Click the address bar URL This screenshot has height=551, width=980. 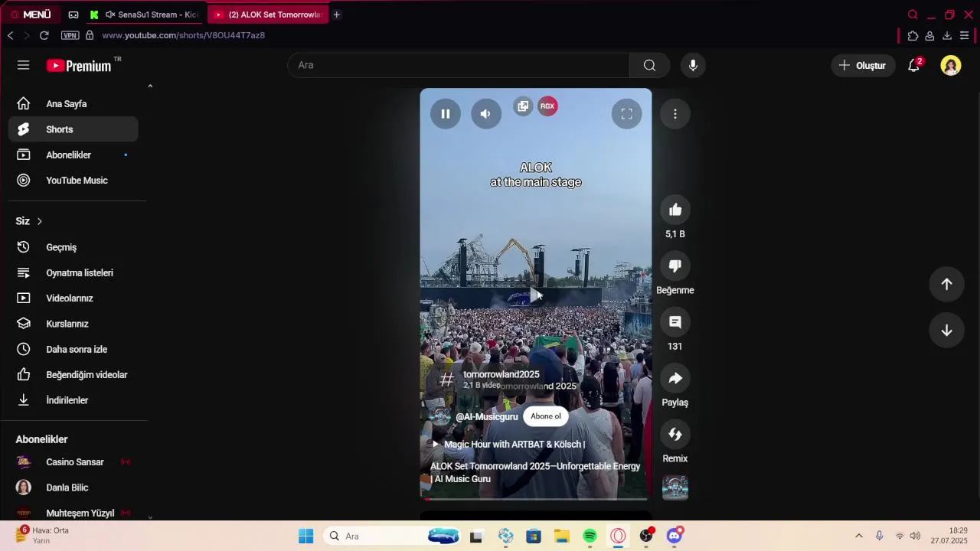pyautogui.click(x=184, y=35)
